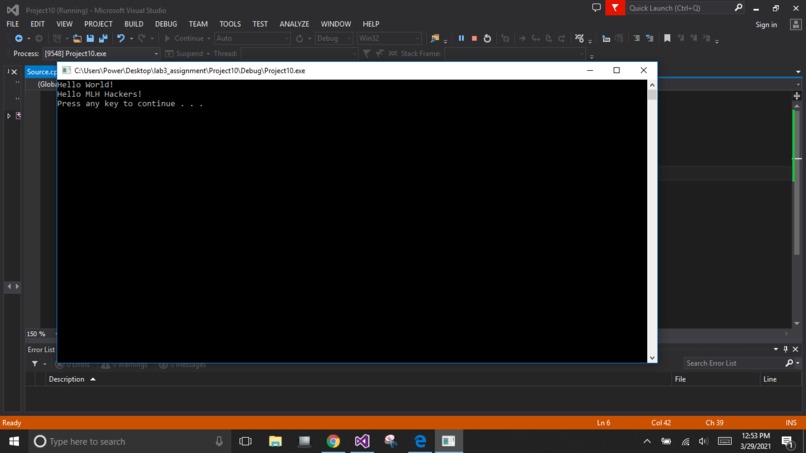Open the solution configurations Debug dropdown
Image resolution: width=806 pixels, height=453 pixels.
coord(334,39)
